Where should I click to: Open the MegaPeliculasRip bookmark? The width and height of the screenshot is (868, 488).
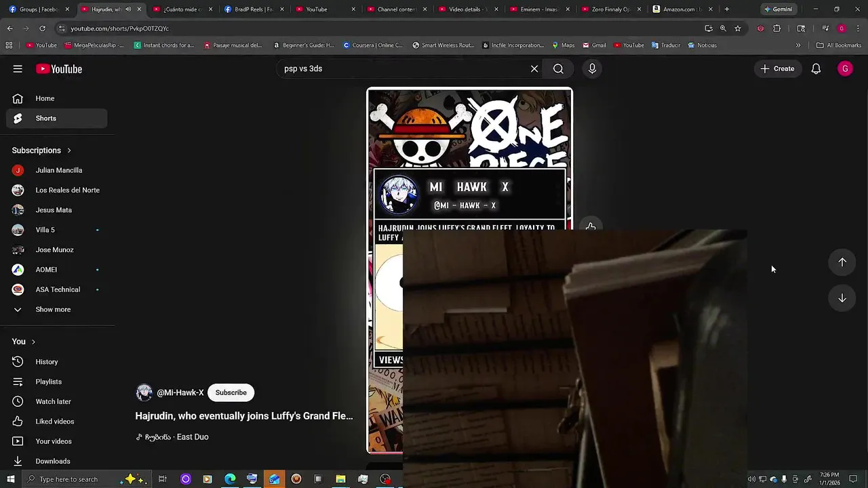[94, 45]
